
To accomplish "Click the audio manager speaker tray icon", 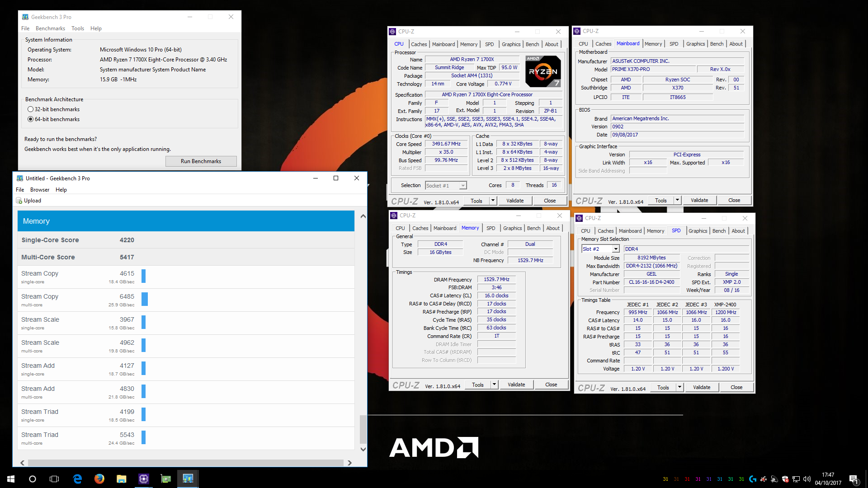I will (x=774, y=479).
